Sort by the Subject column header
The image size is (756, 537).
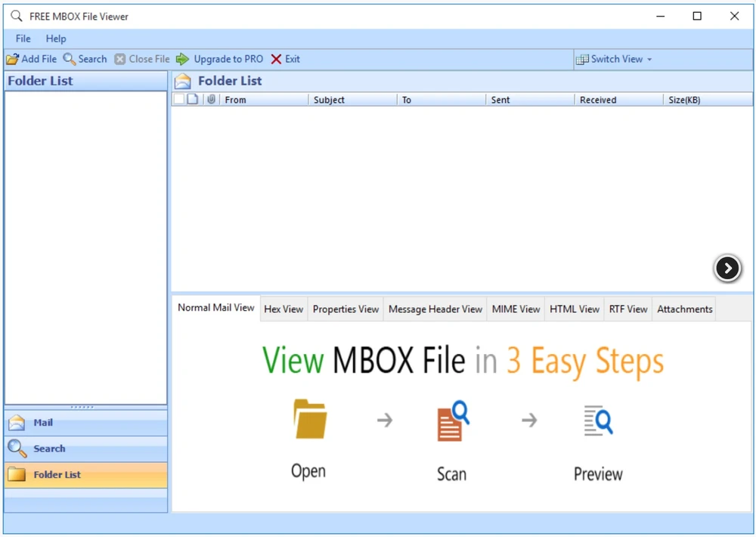pyautogui.click(x=353, y=100)
